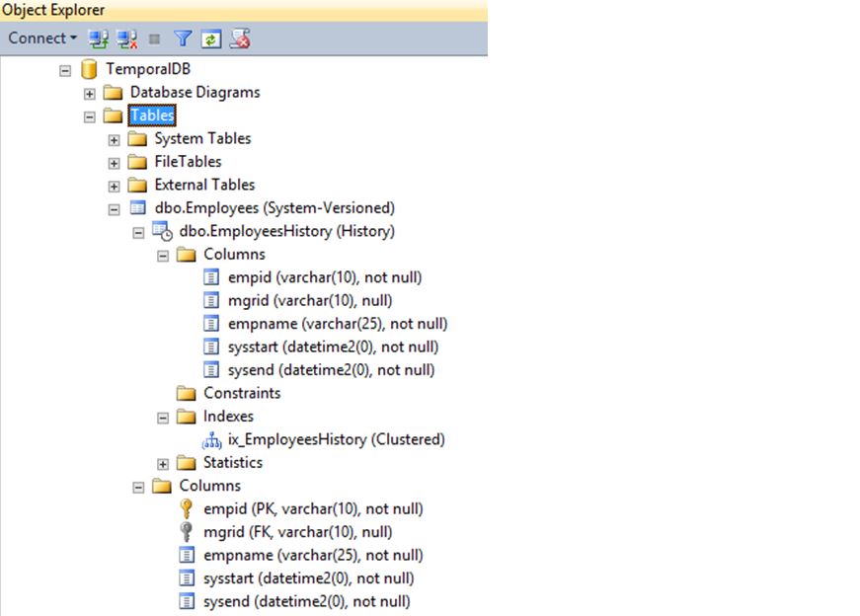Expand the System Tables folder
Screen dimensions: 860x616
(113, 138)
